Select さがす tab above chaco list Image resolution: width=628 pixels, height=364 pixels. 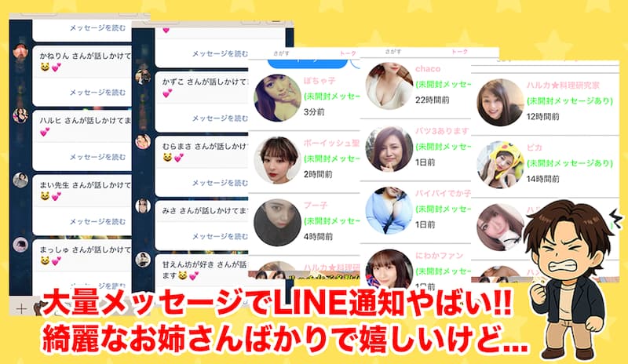coord(393,52)
